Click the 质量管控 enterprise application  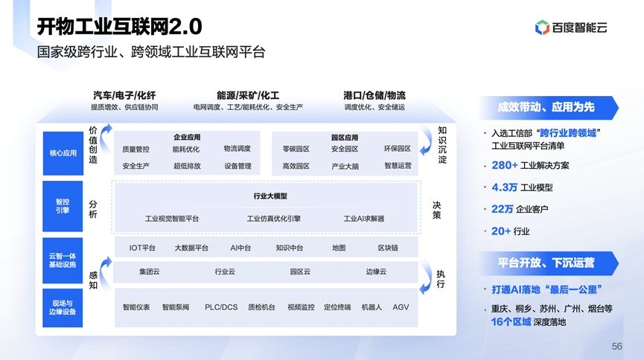pyautogui.click(x=136, y=150)
